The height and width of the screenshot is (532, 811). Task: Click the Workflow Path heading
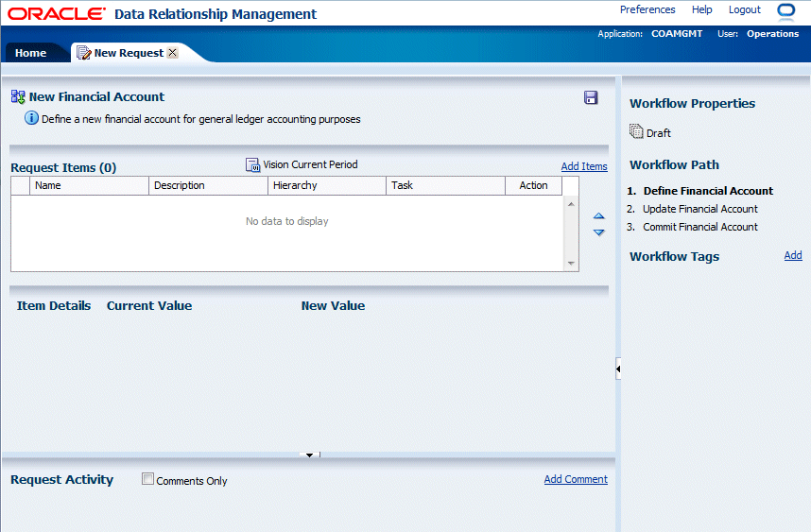coord(675,165)
